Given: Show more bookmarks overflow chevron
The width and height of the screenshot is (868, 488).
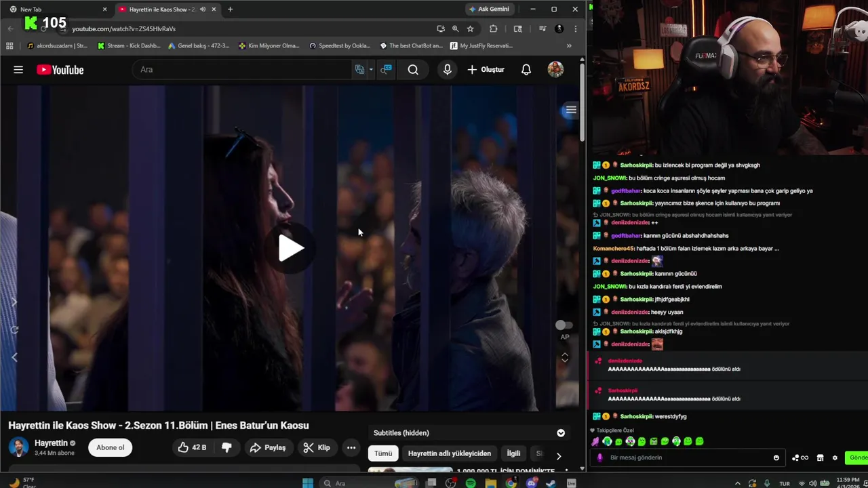Looking at the screenshot, I should tap(569, 46).
